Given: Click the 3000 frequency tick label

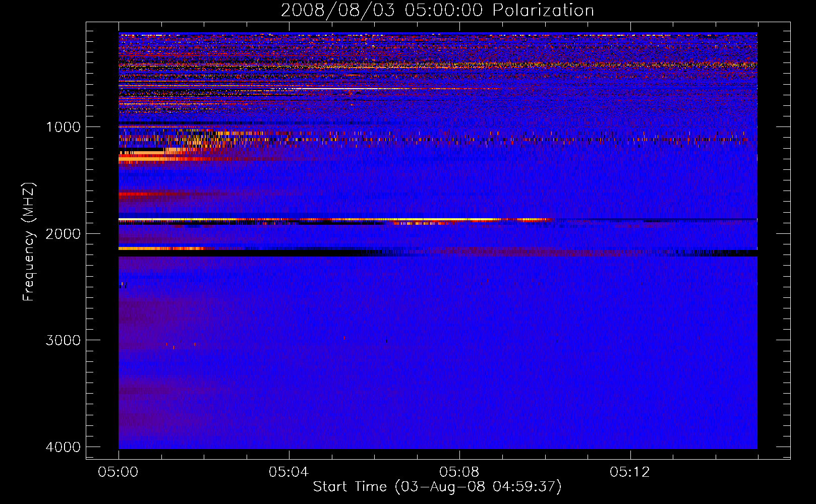Looking at the screenshot, I should [x=63, y=340].
